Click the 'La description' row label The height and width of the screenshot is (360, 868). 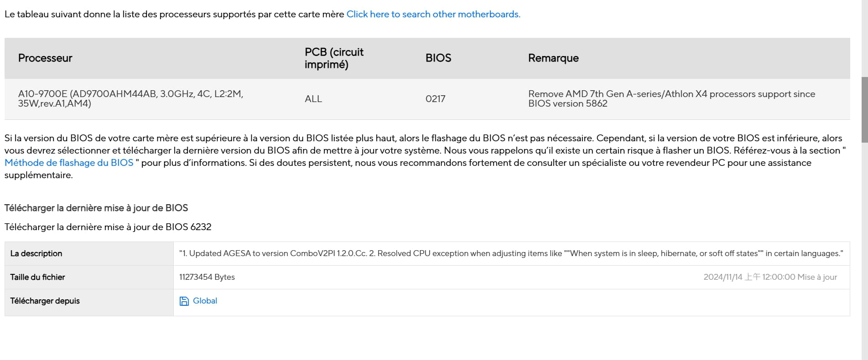36,253
